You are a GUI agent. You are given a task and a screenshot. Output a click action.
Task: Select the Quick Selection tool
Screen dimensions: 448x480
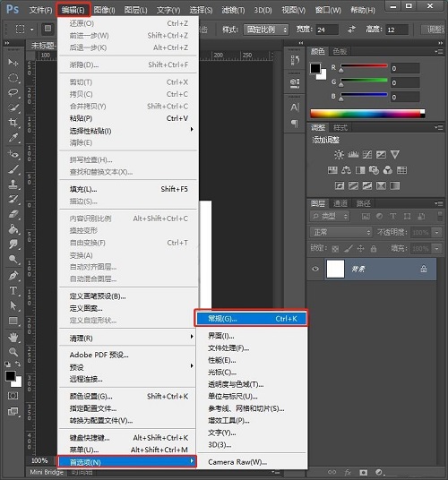pos(13,107)
